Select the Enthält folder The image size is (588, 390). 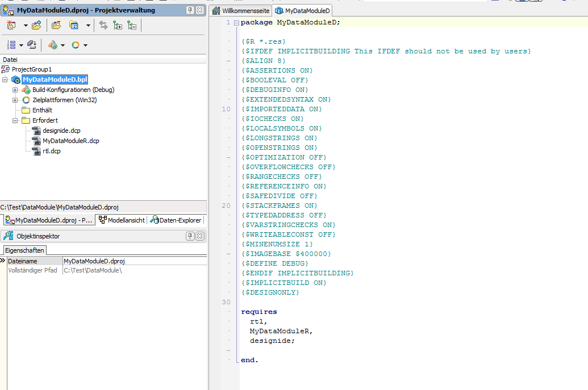tap(42, 110)
